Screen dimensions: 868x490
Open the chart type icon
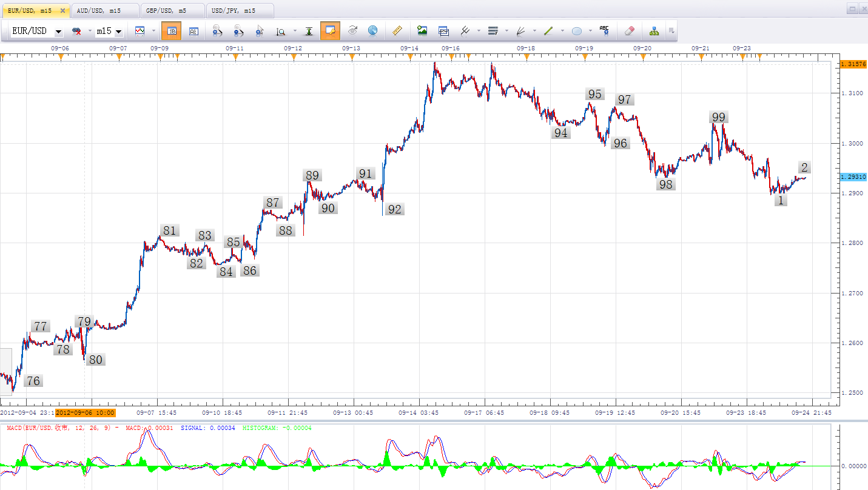(x=140, y=31)
